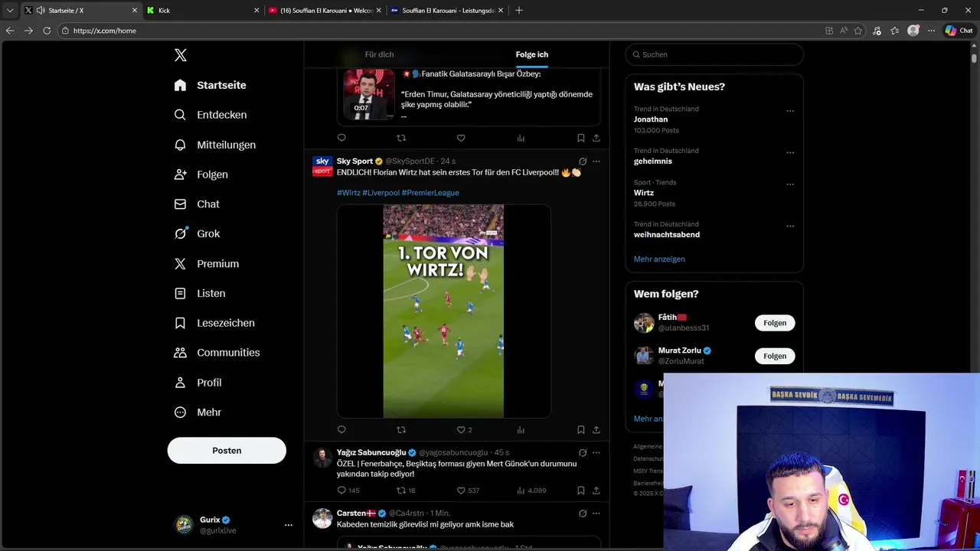Reply to Yağız Sabuncuoğlu post with 145 replies
This screenshot has width=980, height=551.
(348, 491)
